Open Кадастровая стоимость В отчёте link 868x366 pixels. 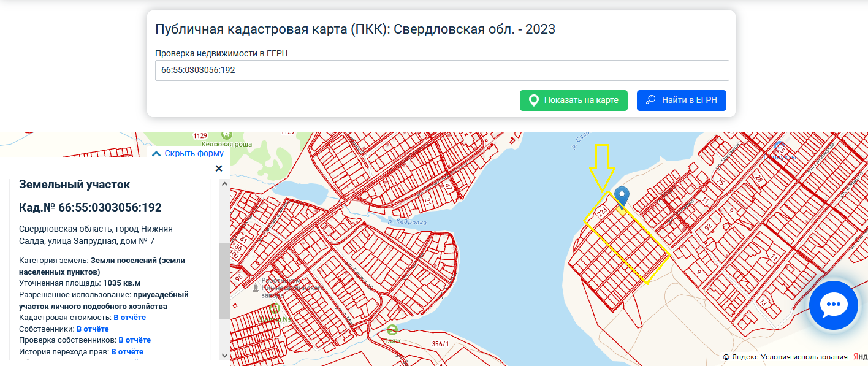(129, 318)
